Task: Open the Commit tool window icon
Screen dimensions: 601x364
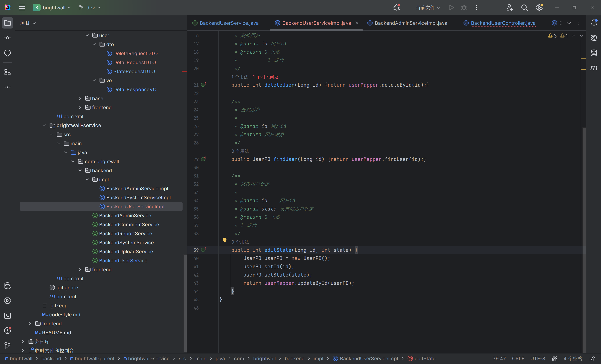Action: (8, 38)
